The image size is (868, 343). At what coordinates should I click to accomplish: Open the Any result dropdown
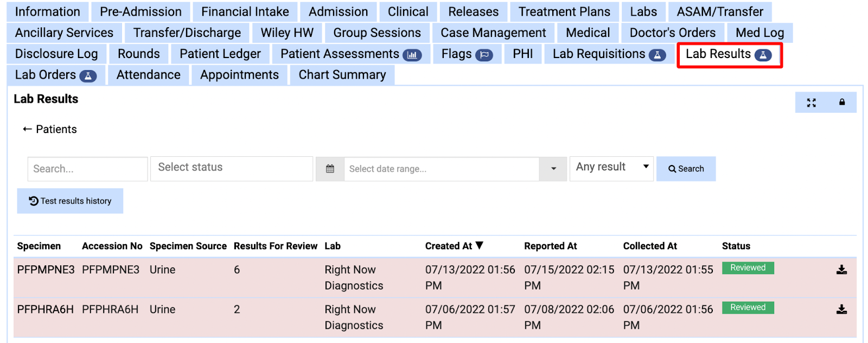pos(611,167)
